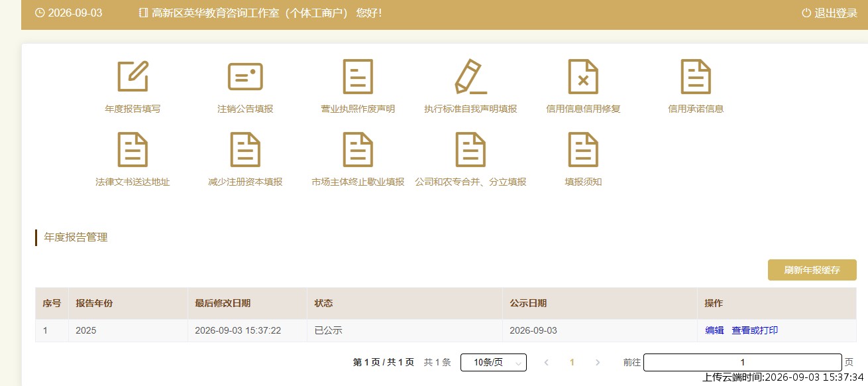Click the enterprise icon before 高新区英华教育咨询工作室
Screen dimensions: 868x386
click(144, 13)
